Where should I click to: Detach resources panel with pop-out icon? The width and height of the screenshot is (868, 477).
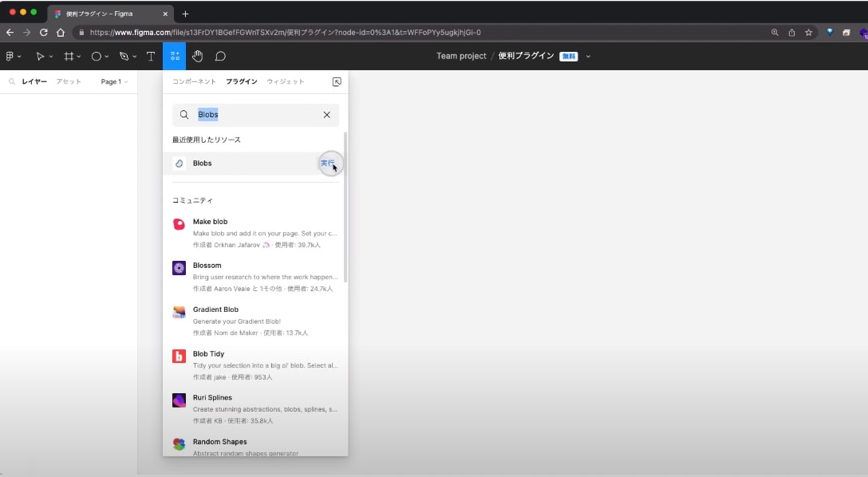(x=337, y=82)
